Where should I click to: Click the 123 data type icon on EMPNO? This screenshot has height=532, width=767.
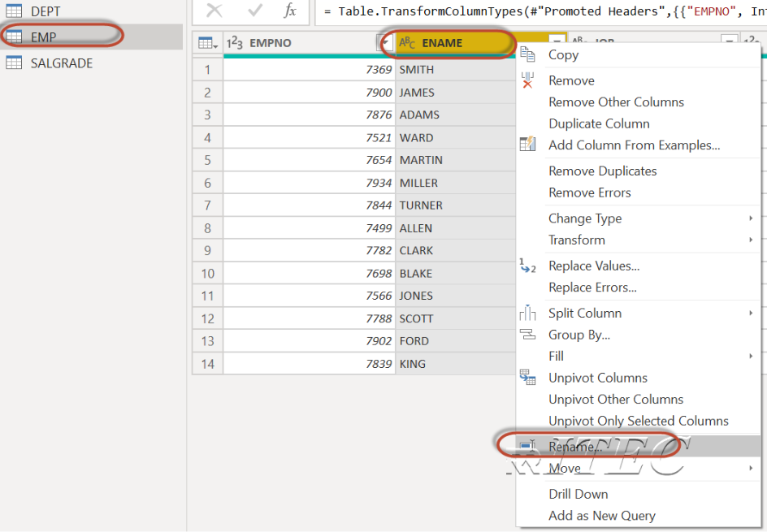[236, 41]
